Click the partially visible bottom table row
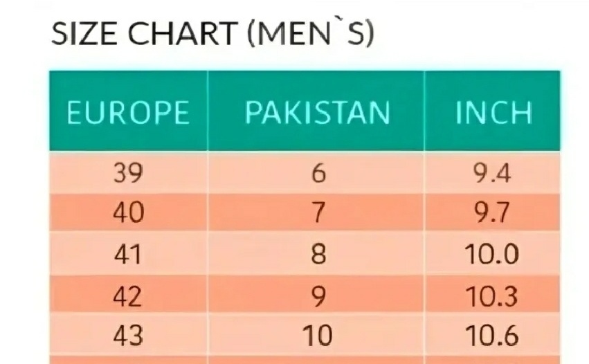The height and width of the screenshot is (364, 589). point(305,361)
